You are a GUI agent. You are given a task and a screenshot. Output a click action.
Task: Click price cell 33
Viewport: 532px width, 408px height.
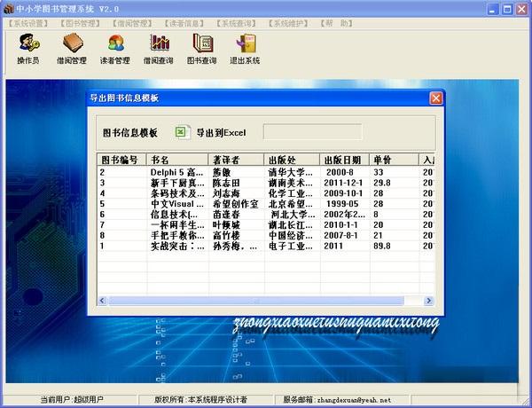pos(379,172)
